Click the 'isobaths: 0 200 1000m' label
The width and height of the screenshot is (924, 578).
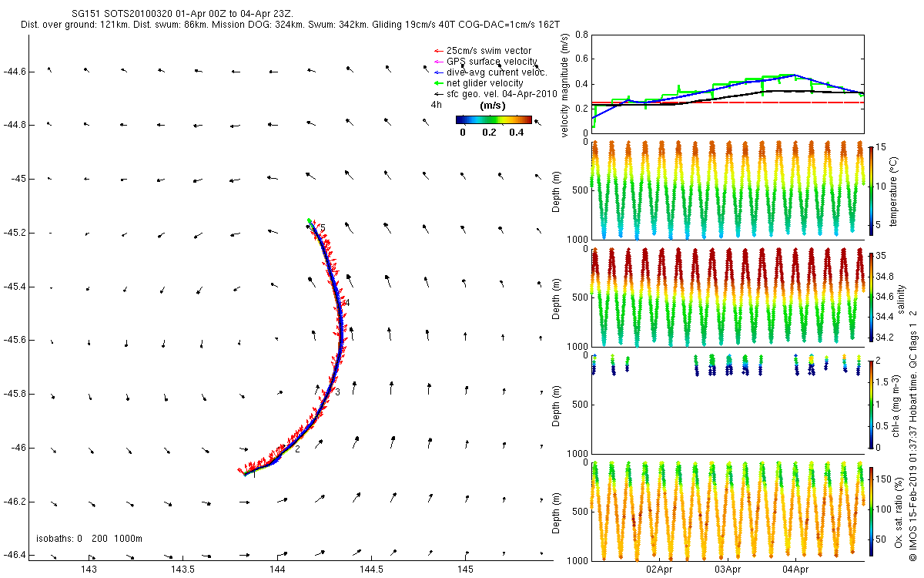[x=89, y=539]
